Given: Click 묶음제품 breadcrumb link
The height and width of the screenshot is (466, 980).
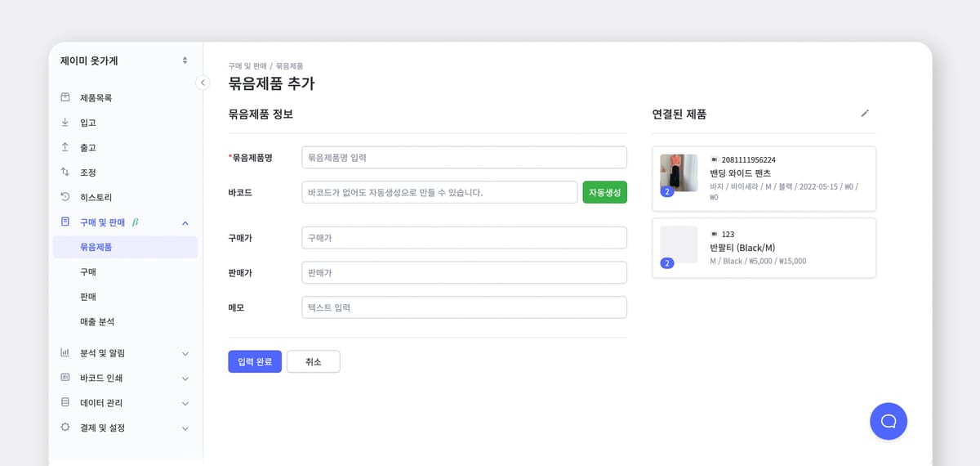Looking at the screenshot, I should click(x=290, y=65).
